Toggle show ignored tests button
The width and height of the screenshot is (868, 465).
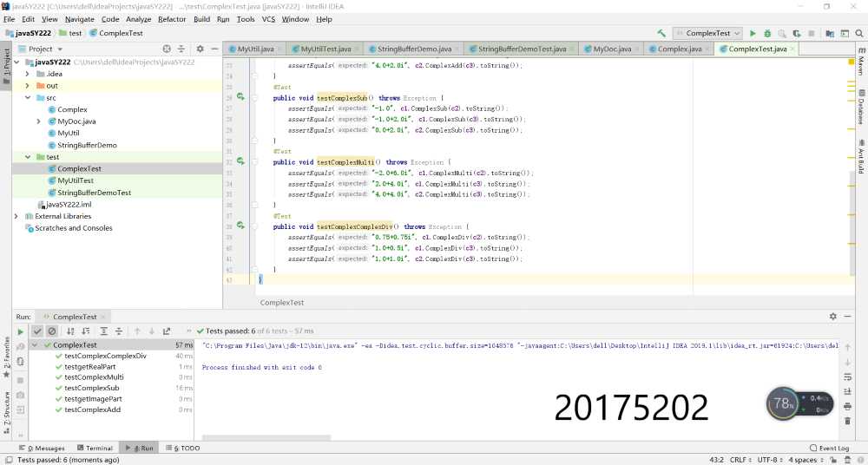point(51,331)
